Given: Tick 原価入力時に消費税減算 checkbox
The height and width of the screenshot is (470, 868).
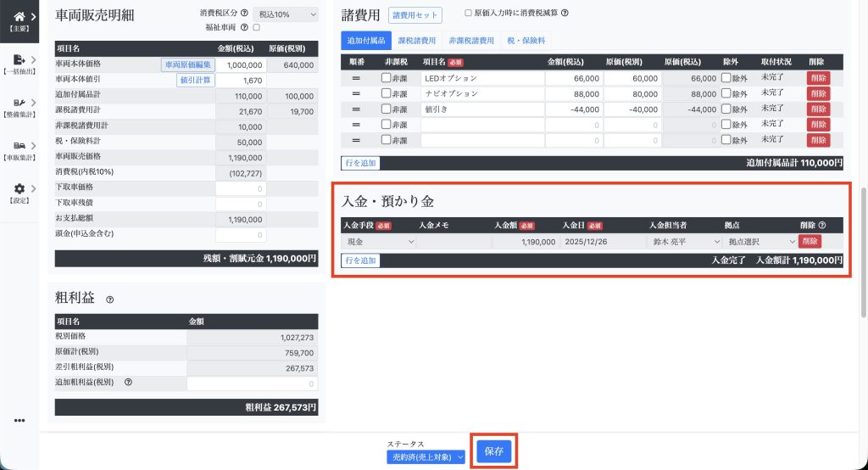Looking at the screenshot, I should click(x=469, y=14).
